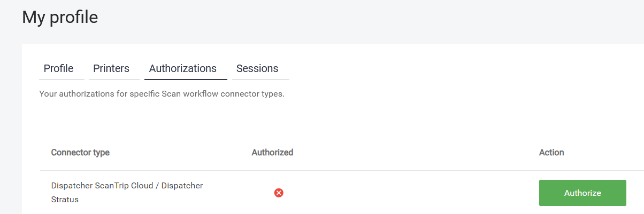Select the Authorizations tab
The height and width of the screenshot is (214, 644).
coord(183,68)
